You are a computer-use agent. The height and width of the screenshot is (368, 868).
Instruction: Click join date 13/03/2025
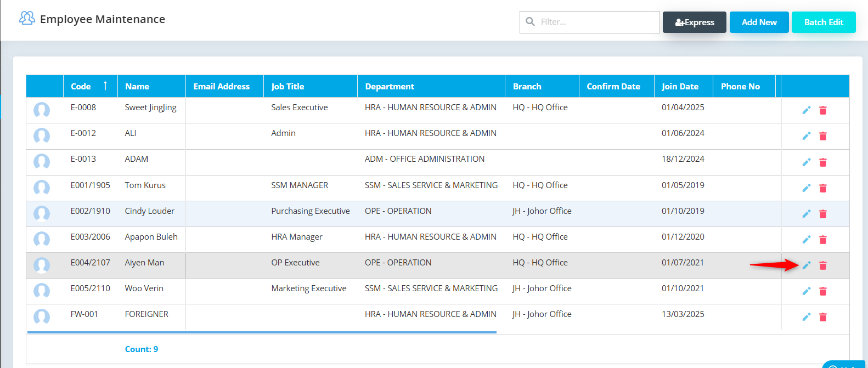[x=683, y=314]
